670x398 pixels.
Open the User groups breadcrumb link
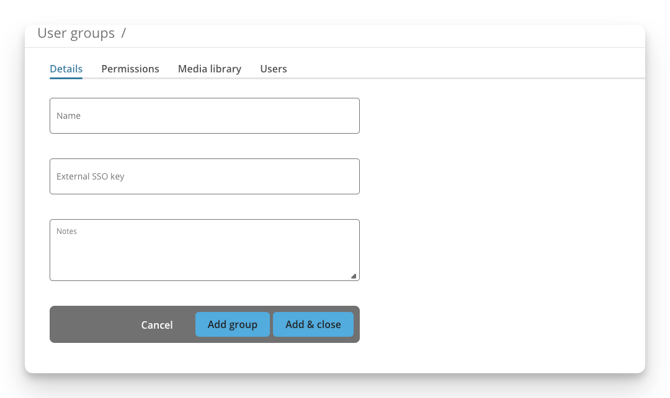click(76, 33)
